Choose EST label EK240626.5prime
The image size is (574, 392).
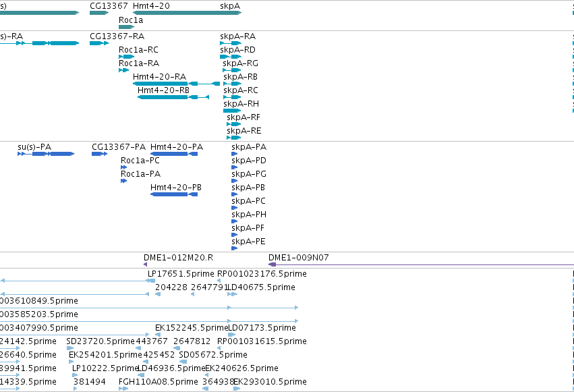241,369
